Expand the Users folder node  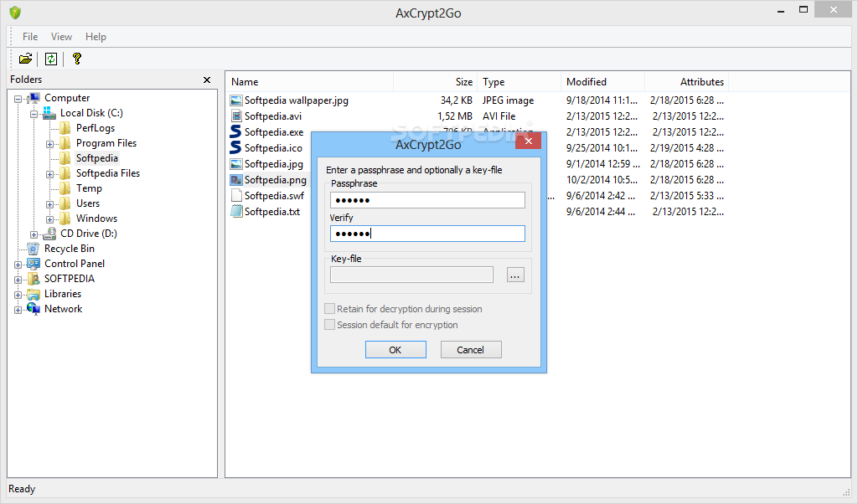49,204
